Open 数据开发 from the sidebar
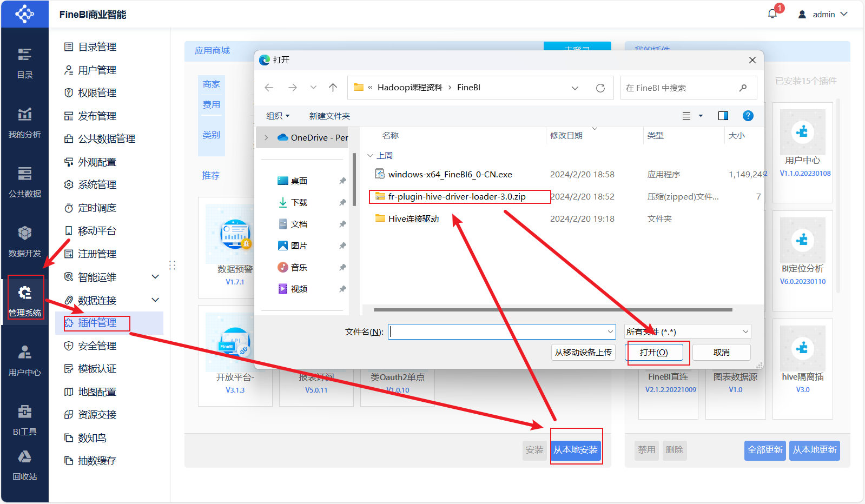This screenshot has width=865, height=504. [25, 241]
